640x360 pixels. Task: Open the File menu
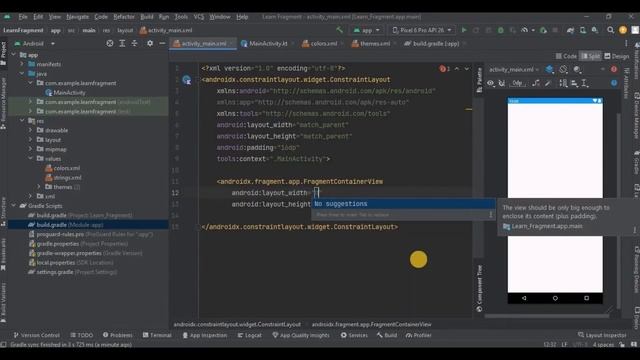coord(23,17)
